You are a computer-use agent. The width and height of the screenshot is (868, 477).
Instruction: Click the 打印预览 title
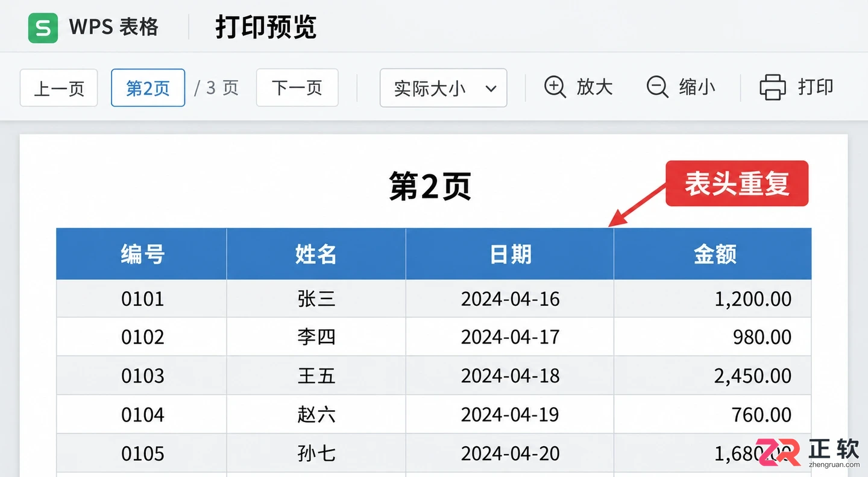click(266, 28)
